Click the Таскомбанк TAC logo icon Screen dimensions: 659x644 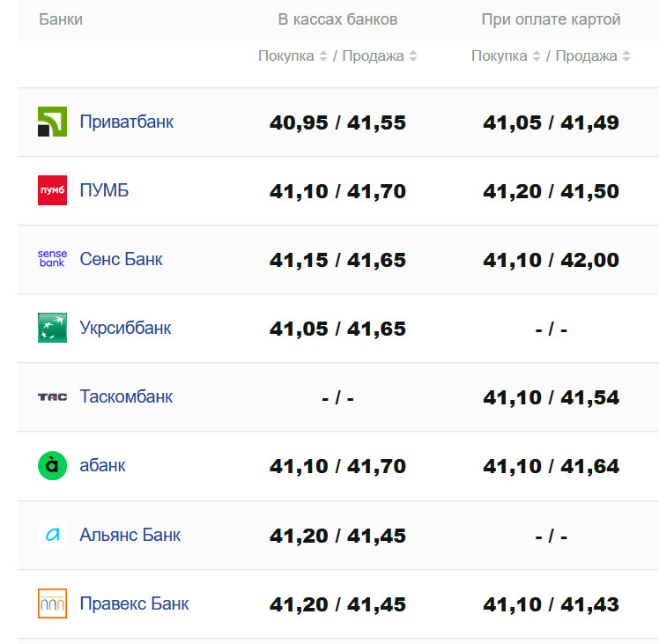(x=52, y=396)
